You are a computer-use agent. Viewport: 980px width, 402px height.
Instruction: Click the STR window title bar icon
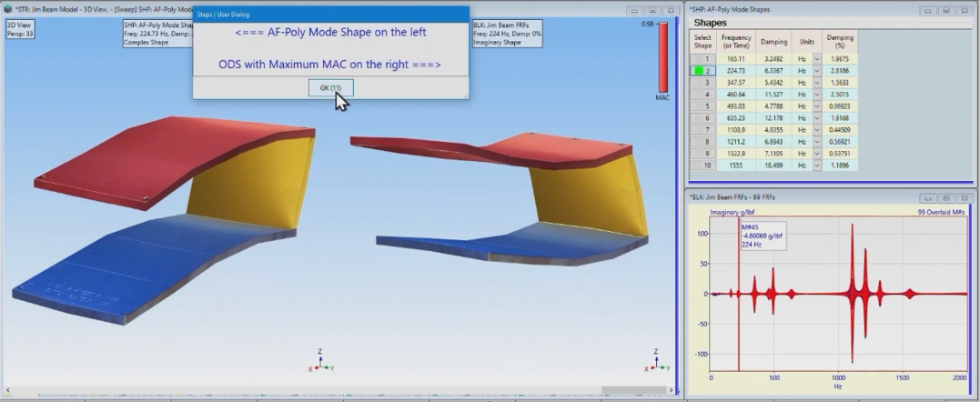(x=8, y=8)
